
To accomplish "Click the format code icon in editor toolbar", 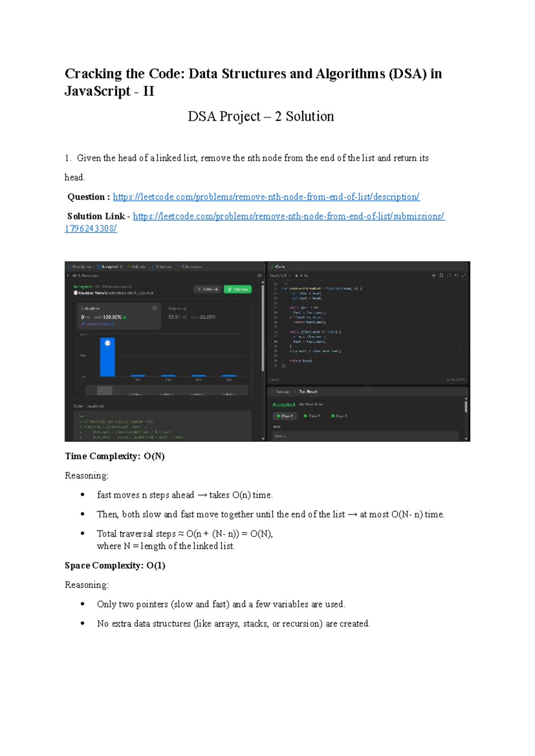I will [x=434, y=275].
